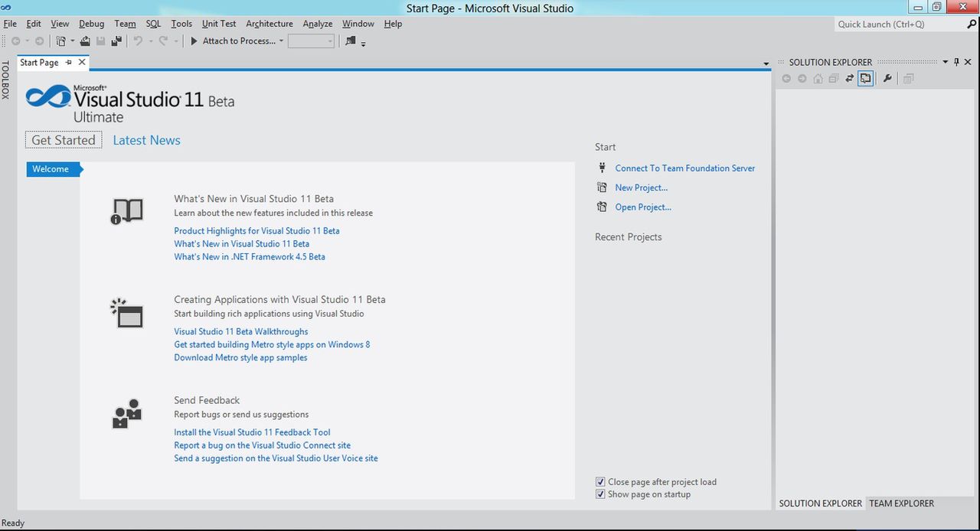Click the Attach to Process... button
Viewport: 980px width, 531px height.
pos(239,41)
